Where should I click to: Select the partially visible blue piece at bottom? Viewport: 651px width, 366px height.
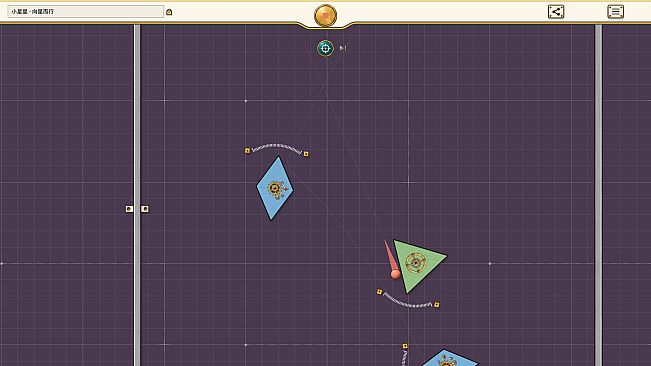tap(449, 358)
